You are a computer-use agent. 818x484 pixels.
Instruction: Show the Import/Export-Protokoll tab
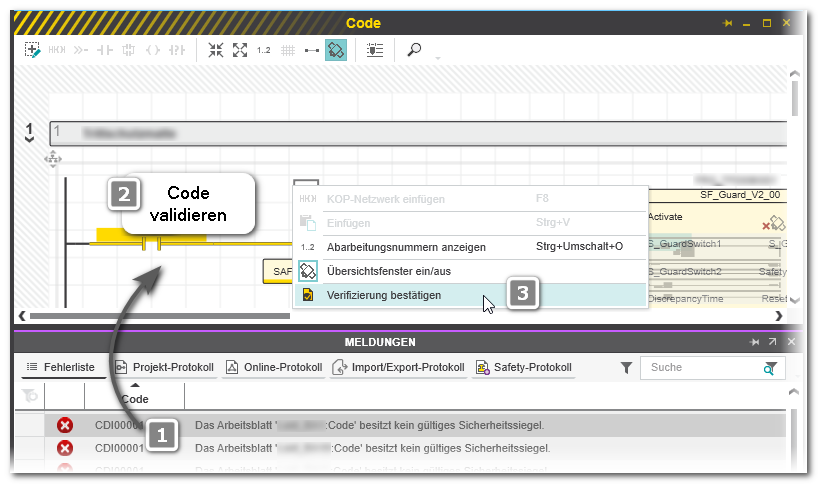coord(398,367)
